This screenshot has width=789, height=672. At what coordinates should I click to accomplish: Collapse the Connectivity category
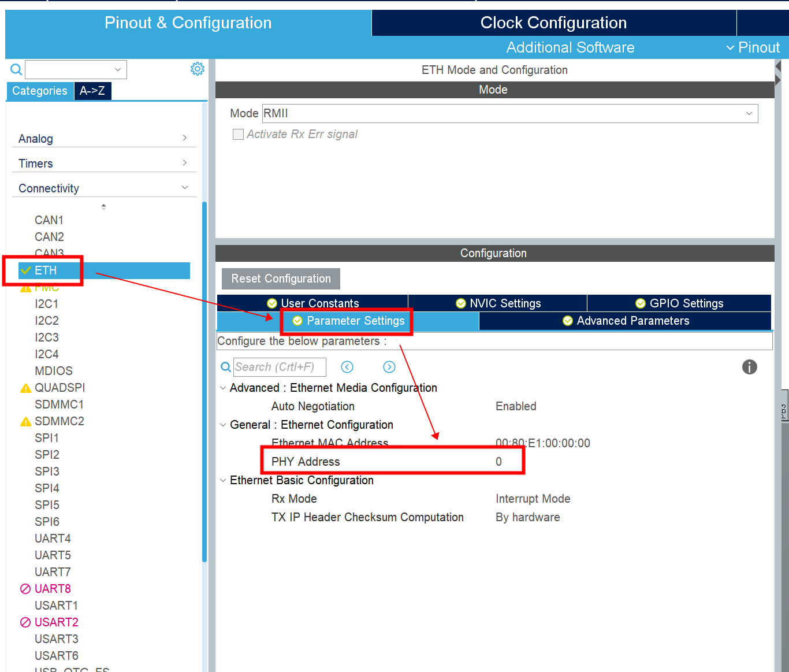click(104, 188)
